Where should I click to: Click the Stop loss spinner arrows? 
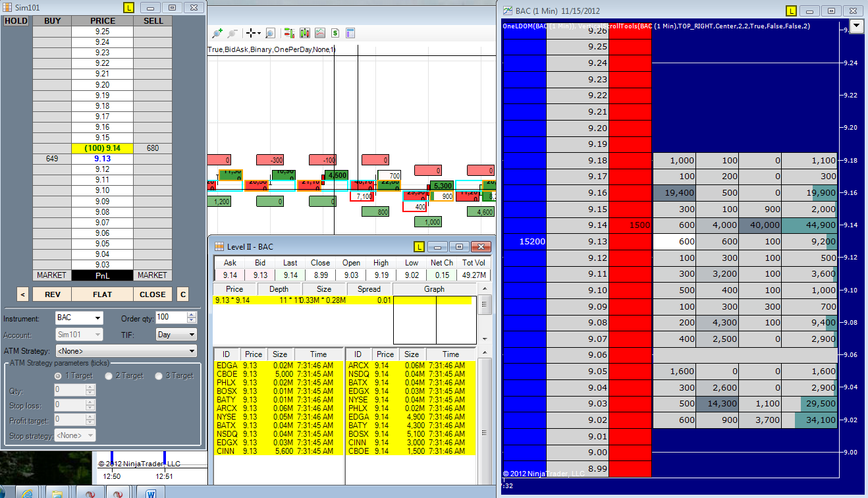pyautogui.click(x=90, y=404)
